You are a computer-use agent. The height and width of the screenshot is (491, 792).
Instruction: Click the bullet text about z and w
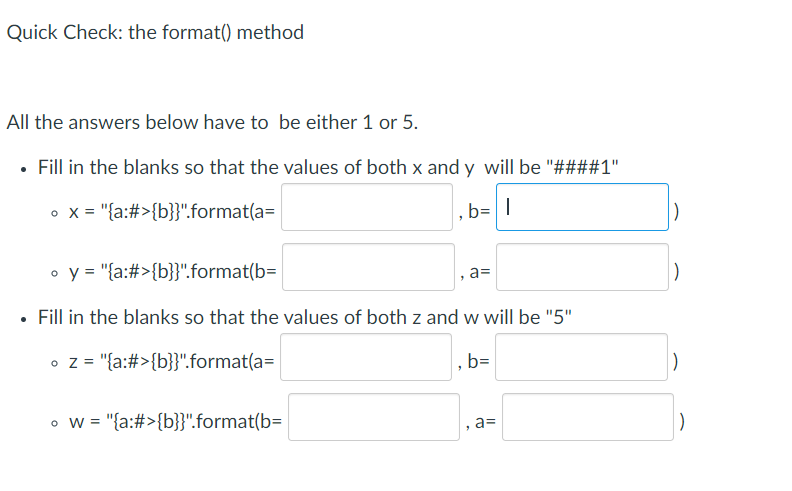pyautogui.click(x=305, y=317)
